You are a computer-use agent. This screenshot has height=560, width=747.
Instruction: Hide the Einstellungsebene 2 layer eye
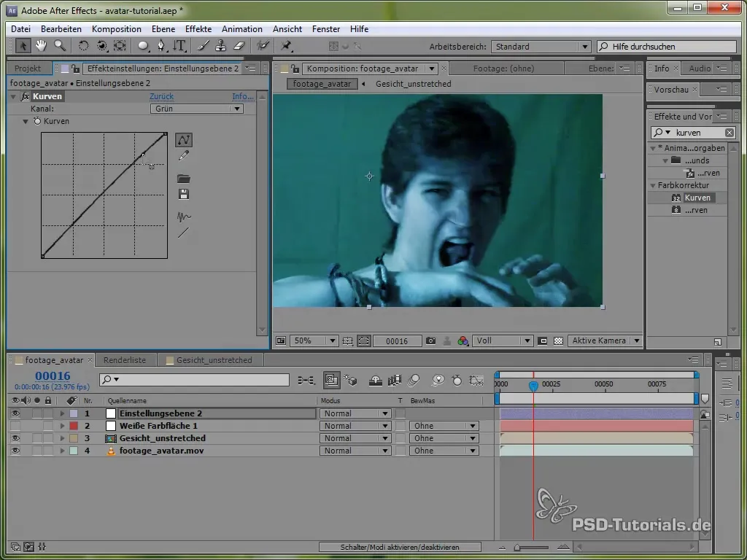15,413
